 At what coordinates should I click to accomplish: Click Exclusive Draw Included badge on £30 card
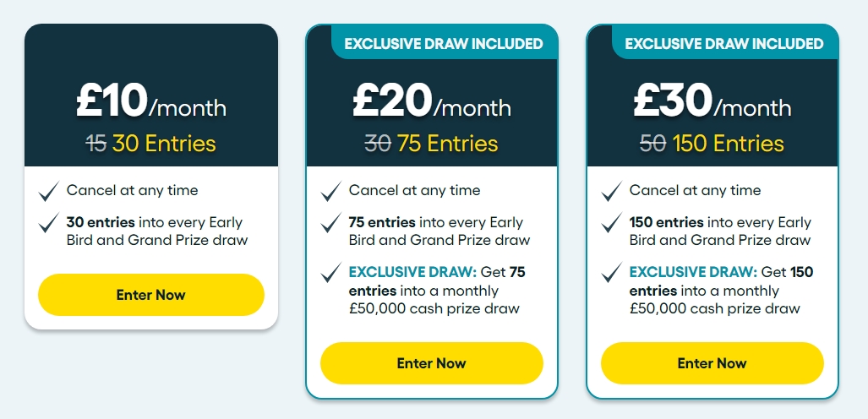coord(724,44)
